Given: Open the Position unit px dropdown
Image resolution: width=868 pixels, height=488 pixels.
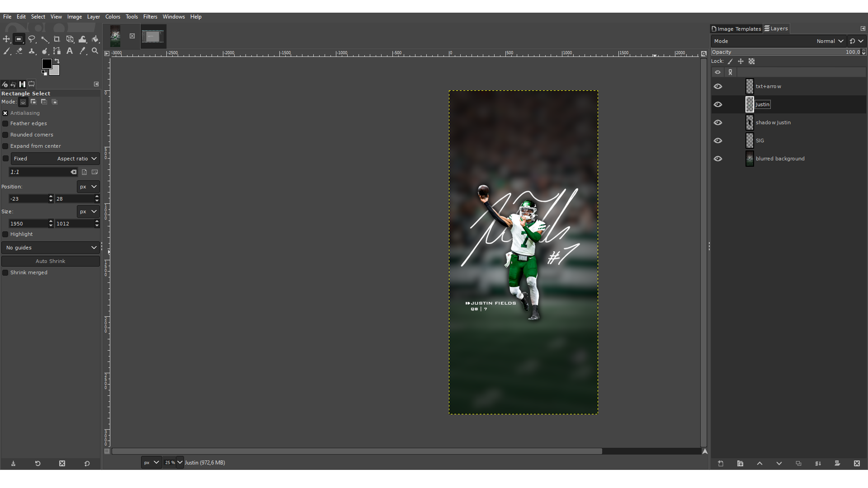Looking at the screenshot, I should point(88,187).
